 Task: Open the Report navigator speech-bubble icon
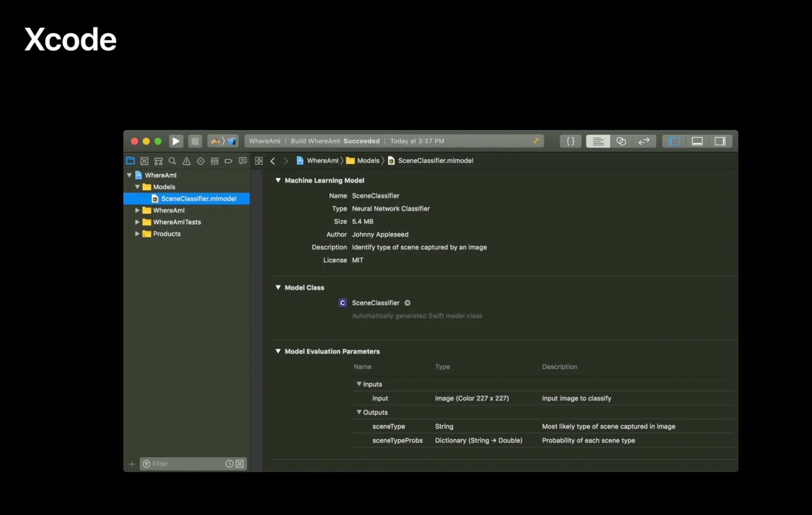click(x=243, y=161)
